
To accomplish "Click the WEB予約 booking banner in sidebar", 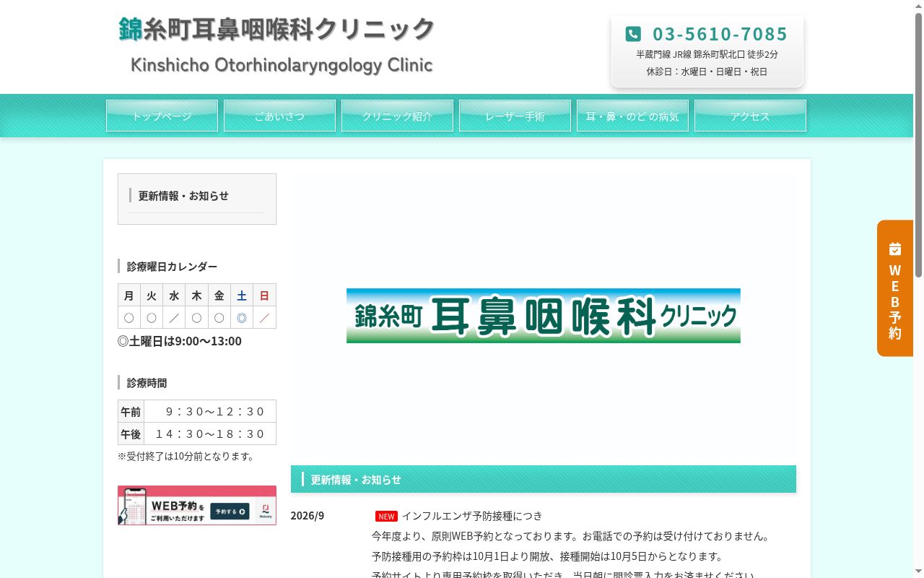I will pos(197,505).
